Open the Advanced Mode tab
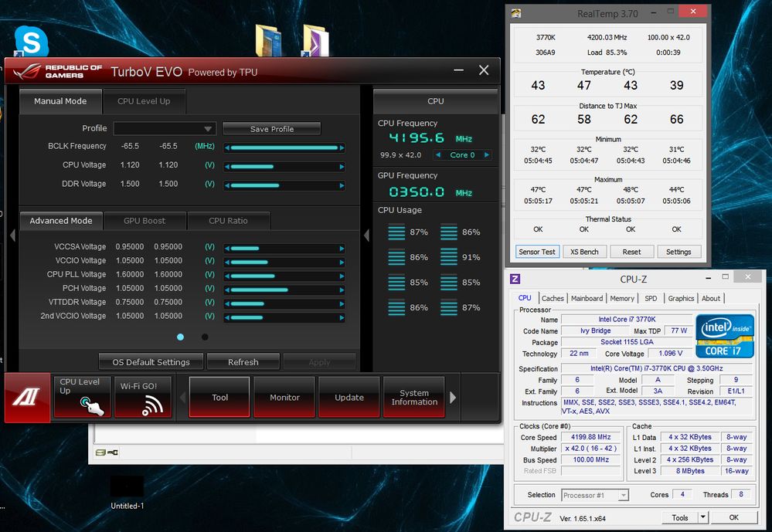 click(x=61, y=221)
